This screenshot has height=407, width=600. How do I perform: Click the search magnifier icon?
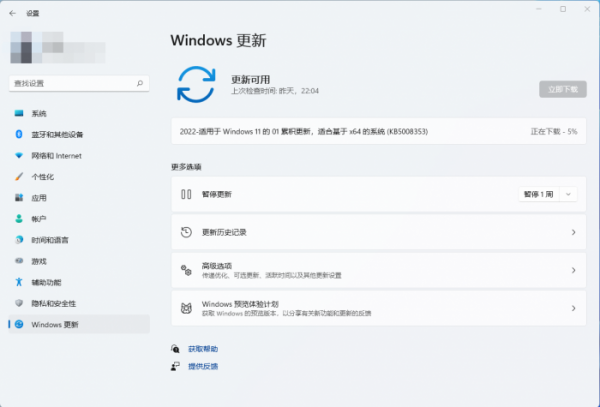coord(140,83)
